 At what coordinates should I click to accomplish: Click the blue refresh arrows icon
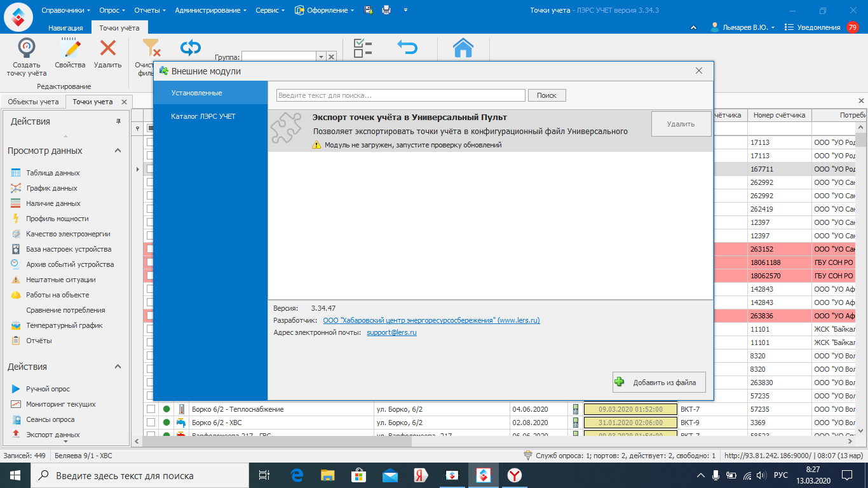click(190, 48)
